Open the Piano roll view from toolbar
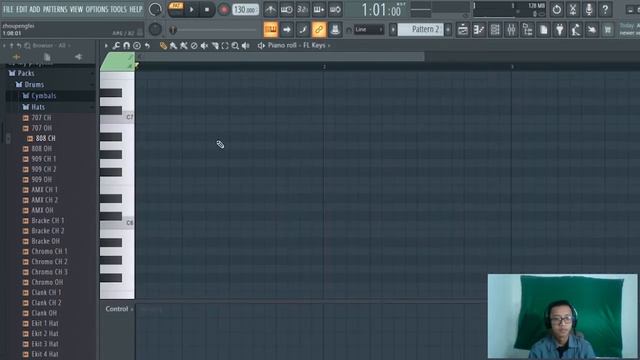 point(479,29)
